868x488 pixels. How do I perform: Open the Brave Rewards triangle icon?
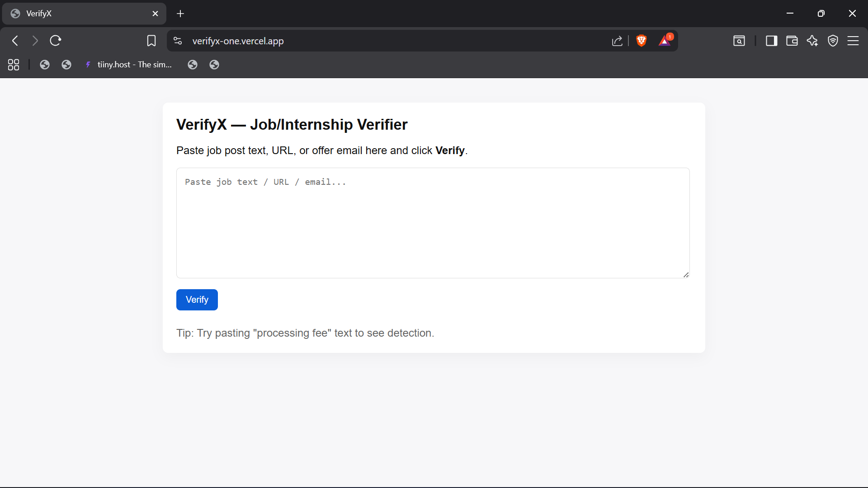pyautogui.click(x=665, y=41)
